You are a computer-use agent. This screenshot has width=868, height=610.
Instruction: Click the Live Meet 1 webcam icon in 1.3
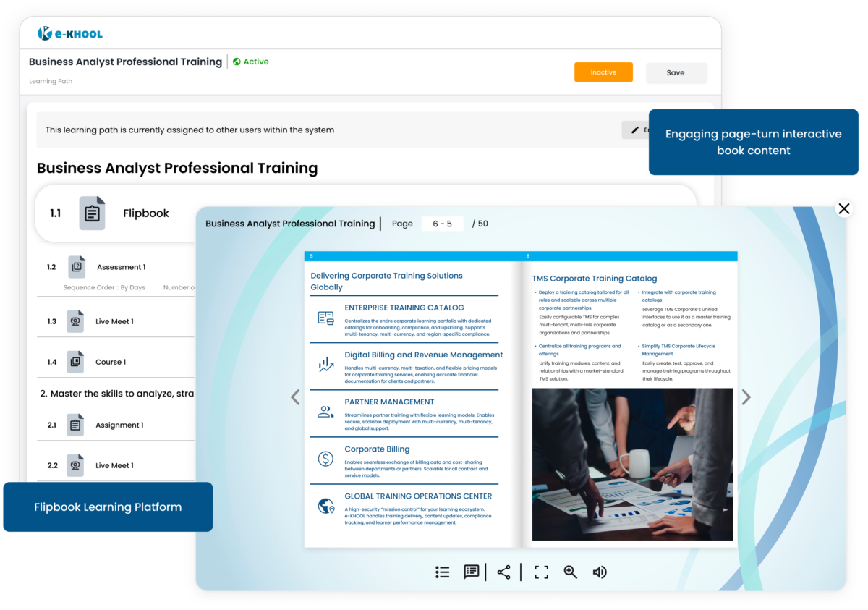point(75,321)
